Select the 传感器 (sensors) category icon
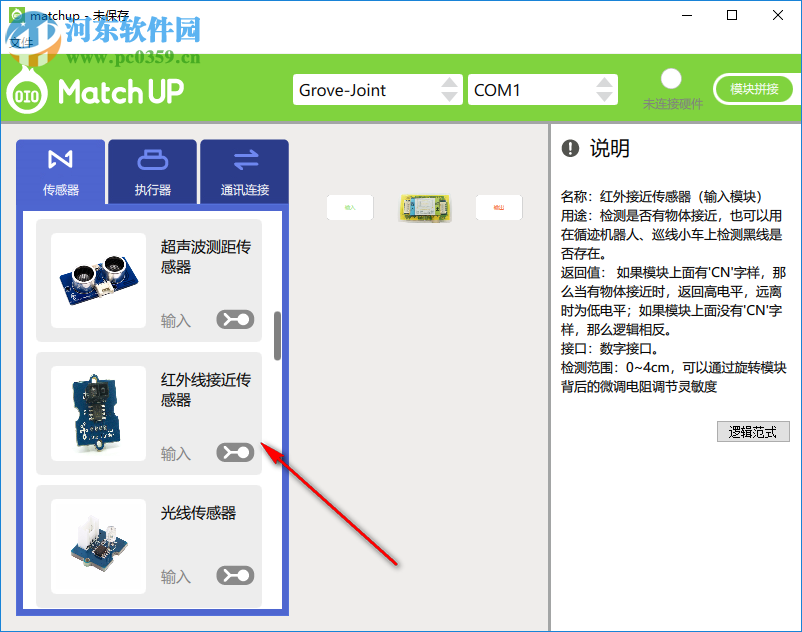The height and width of the screenshot is (632, 802). pyautogui.click(x=60, y=170)
